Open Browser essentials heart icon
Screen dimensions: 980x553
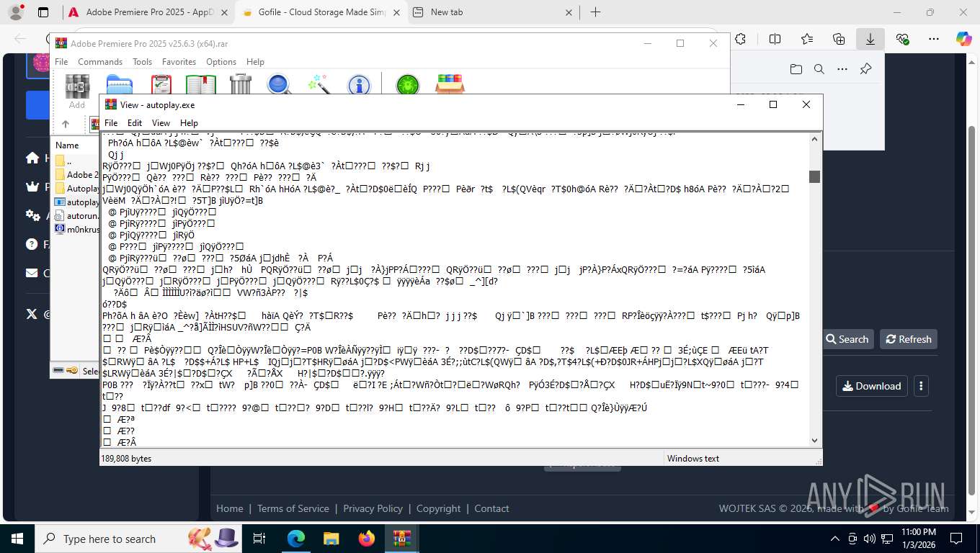pos(902,39)
